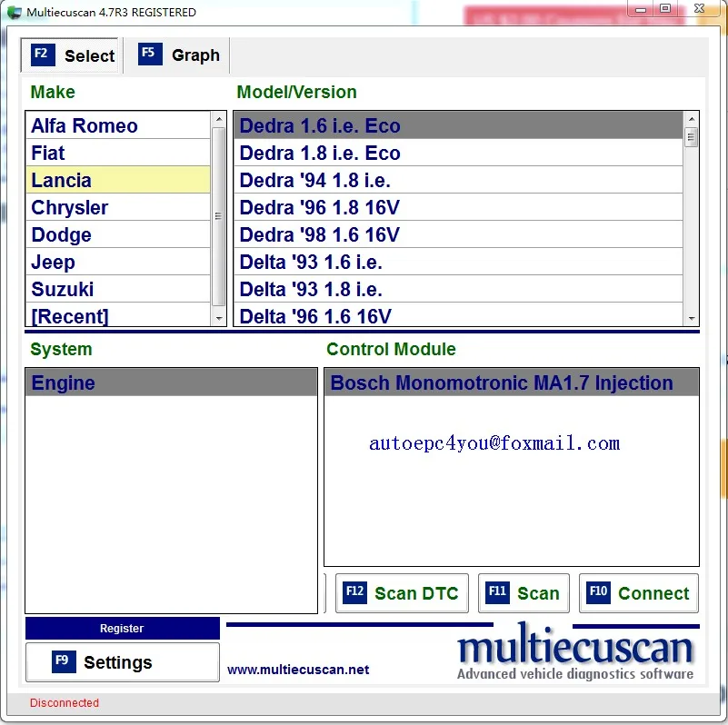
Task: Click the Multiecuscan title bar app icon
Action: pos(14,12)
